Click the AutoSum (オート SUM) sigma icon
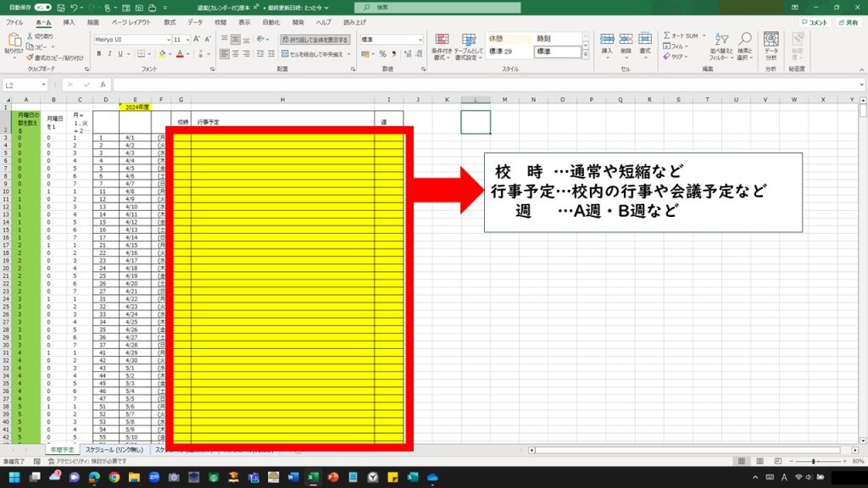This screenshot has height=488, width=868. tap(665, 36)
